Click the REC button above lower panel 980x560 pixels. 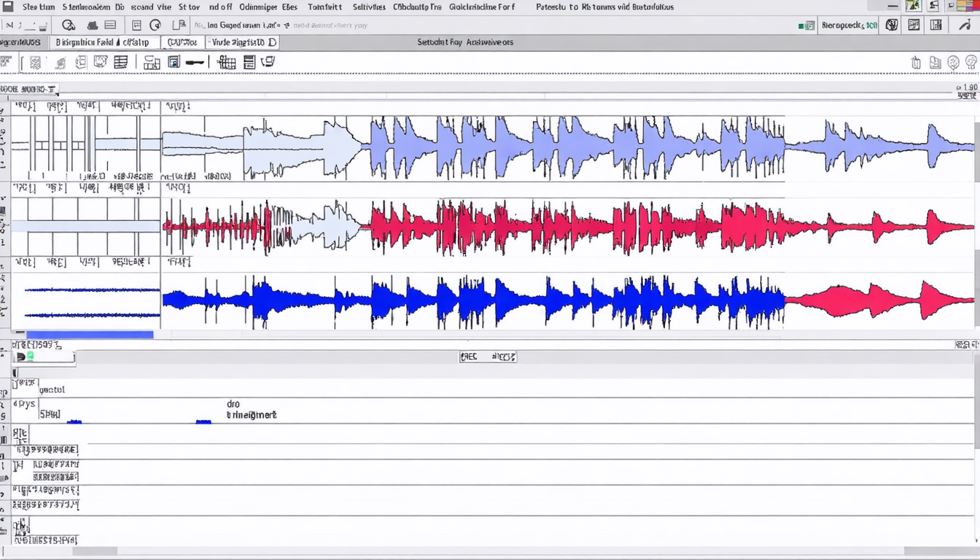[469, 357]
